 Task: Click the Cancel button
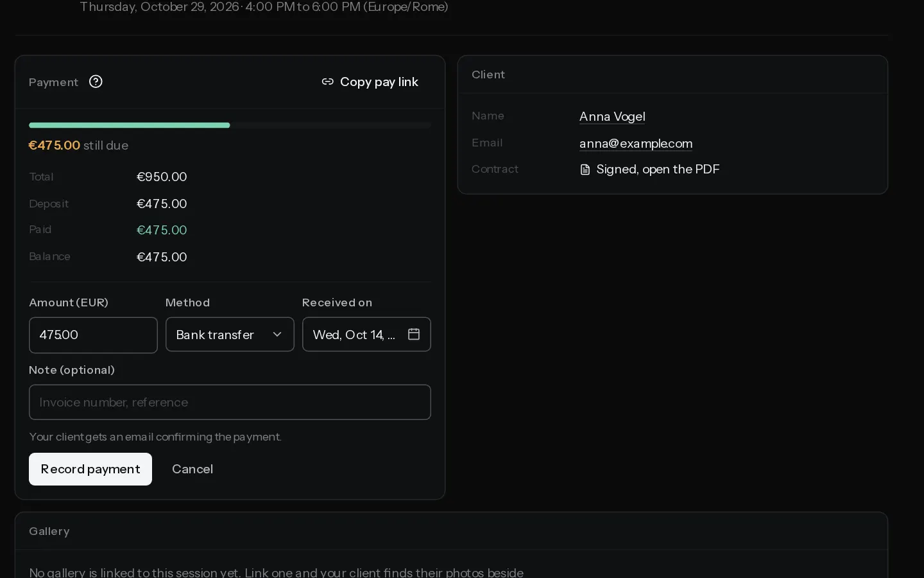[193, 469]
